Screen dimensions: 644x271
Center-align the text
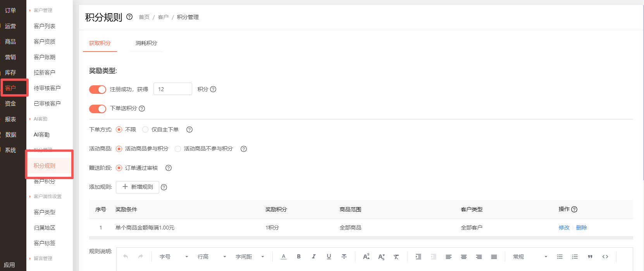[x=464, y=257]
